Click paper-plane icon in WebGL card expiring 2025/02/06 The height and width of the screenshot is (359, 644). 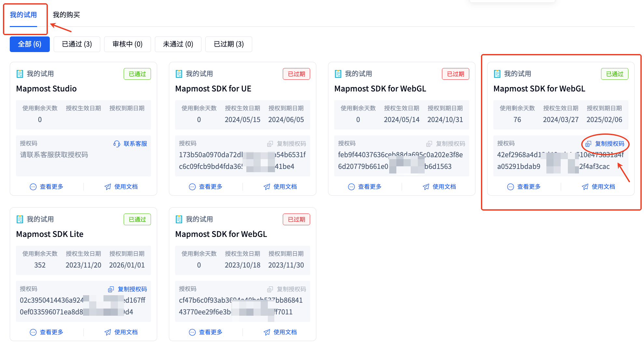[585, 187]
